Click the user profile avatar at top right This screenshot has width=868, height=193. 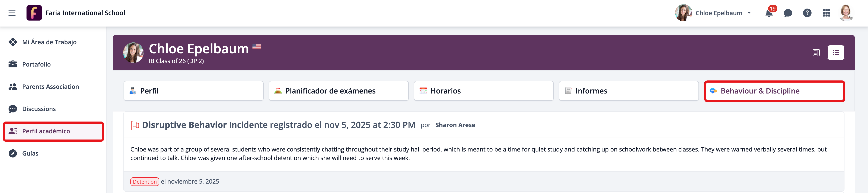pos(846,13)
